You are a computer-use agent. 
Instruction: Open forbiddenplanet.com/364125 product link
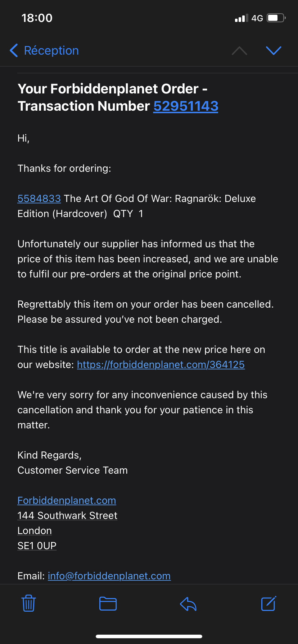161,364
